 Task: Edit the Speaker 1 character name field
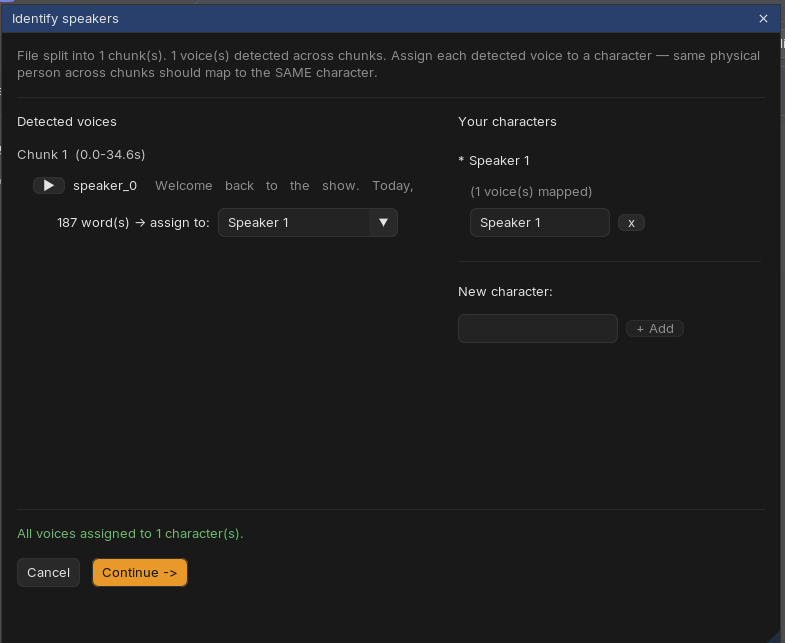click(x=540, y=223)
